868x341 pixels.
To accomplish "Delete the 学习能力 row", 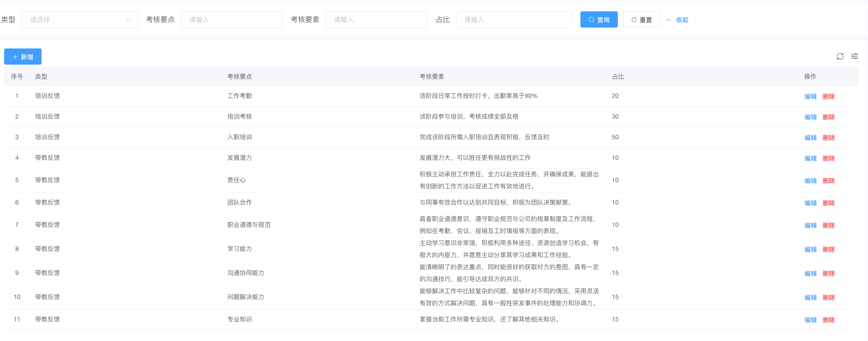I will [828, 250].
